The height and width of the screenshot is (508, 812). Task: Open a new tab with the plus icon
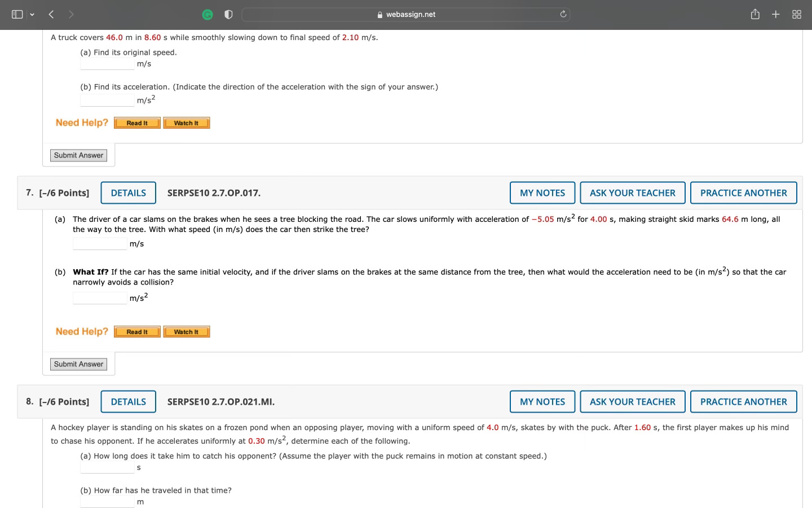(x=775, y=14)
